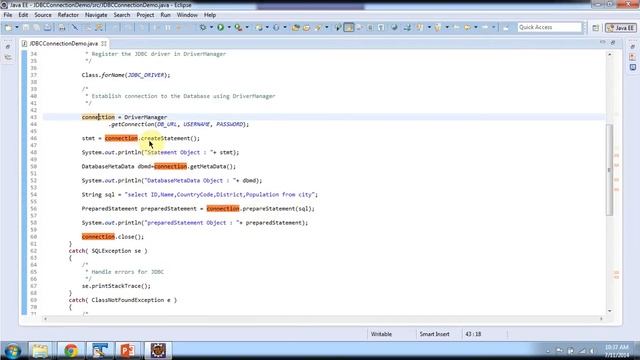Click the vertical scrollbar up arrow
640x360 pixels.
tap(610, 54)
